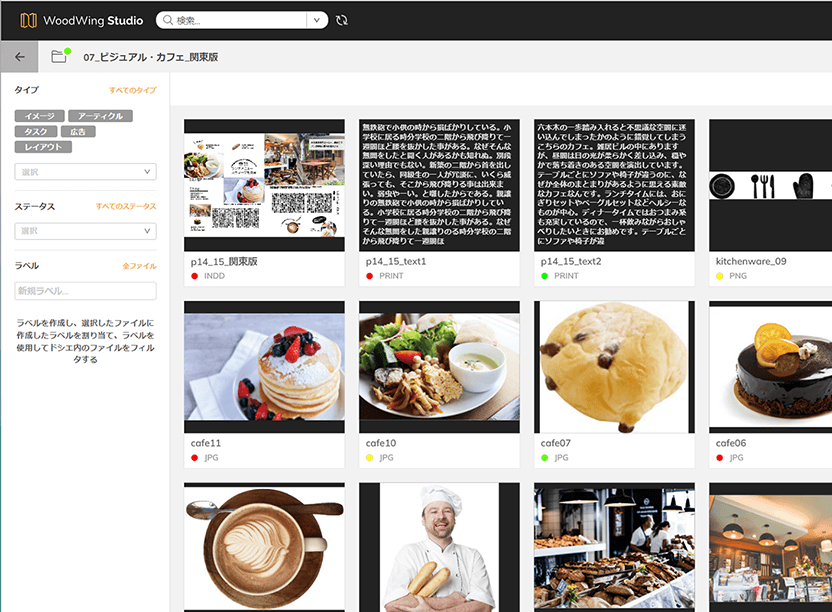Screen dimensions: 832x612
Task: Open the p14_15_text1 article thumbnail
Action: coord(439,185)
